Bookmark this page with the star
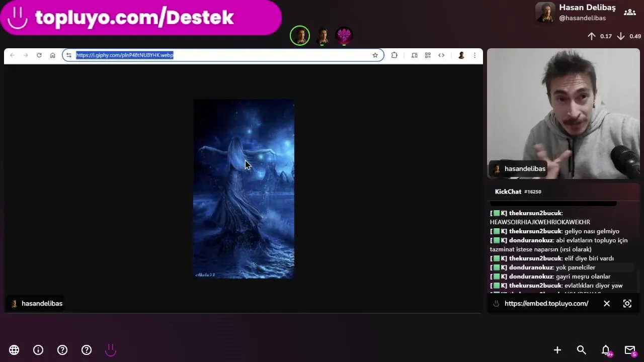 [x=375, y=55]
